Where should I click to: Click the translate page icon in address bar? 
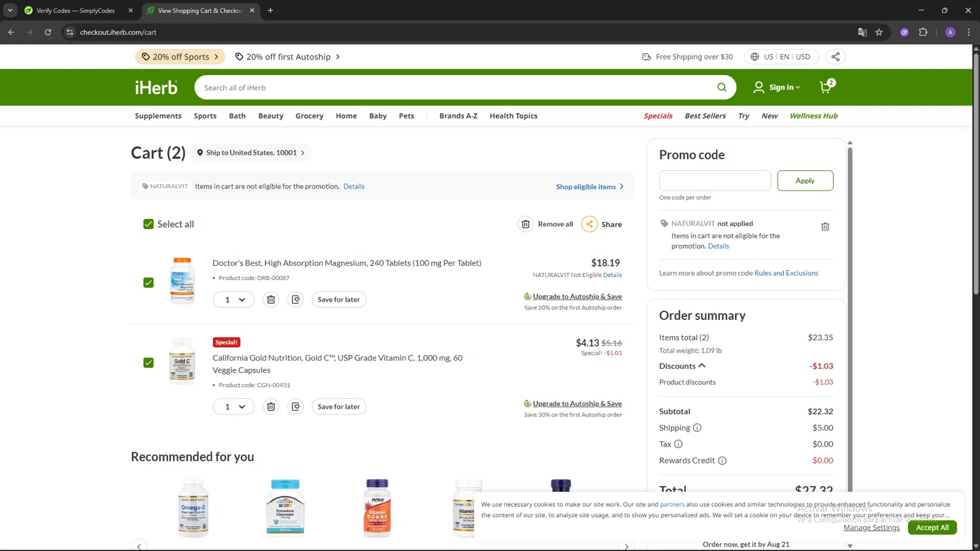tap(862, 32)
